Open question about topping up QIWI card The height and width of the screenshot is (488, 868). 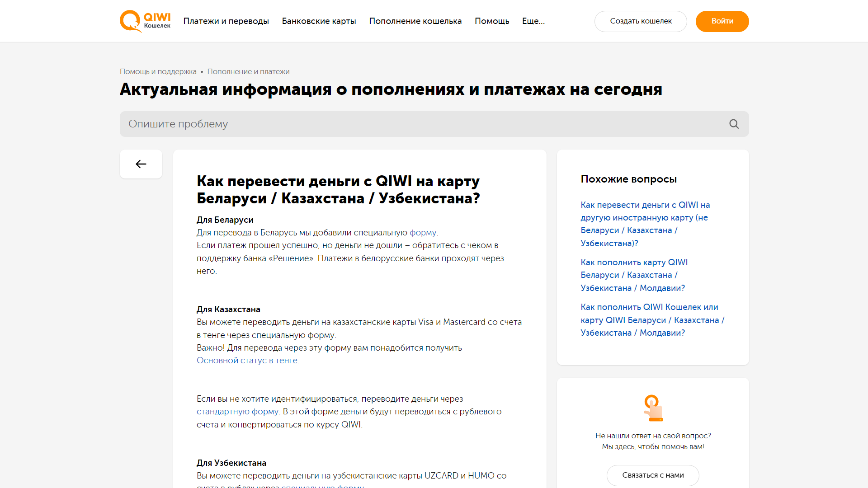634,275
